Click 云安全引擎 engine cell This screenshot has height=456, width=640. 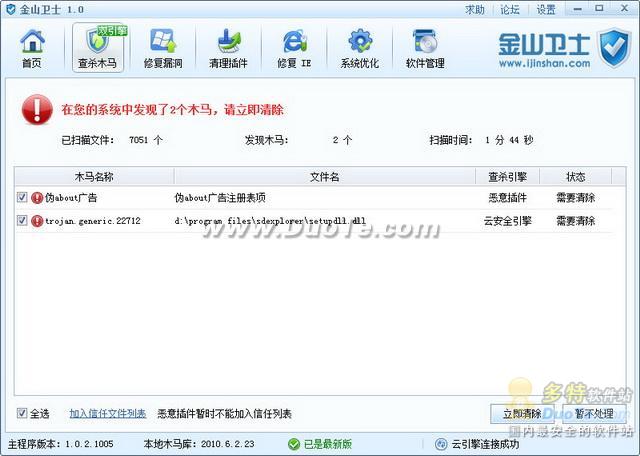(508, 221)
